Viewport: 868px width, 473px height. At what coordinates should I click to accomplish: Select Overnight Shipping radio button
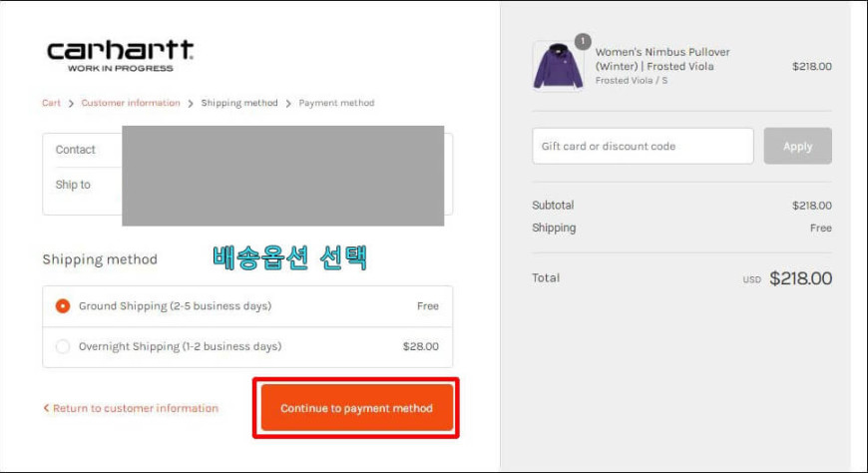point(63,346)
